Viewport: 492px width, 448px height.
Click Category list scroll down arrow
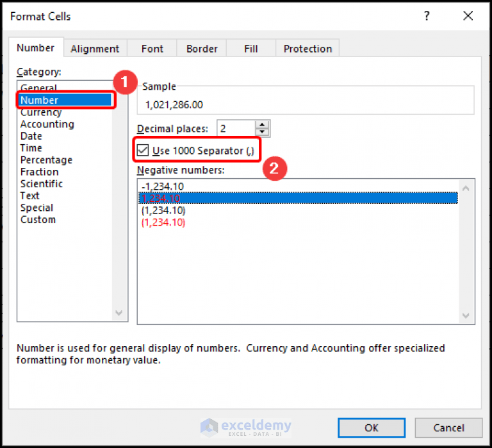[x=119, y=313]
